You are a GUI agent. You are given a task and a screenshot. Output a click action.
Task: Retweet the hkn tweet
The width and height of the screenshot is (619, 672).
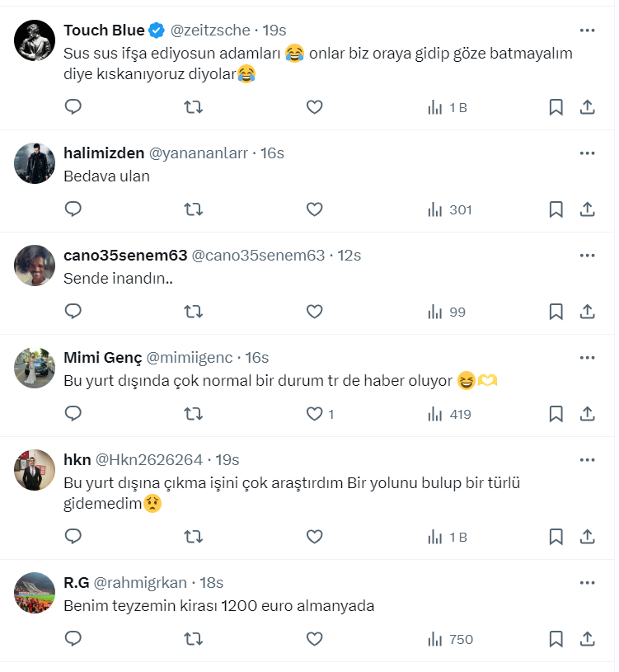click(x=193, y=537)
